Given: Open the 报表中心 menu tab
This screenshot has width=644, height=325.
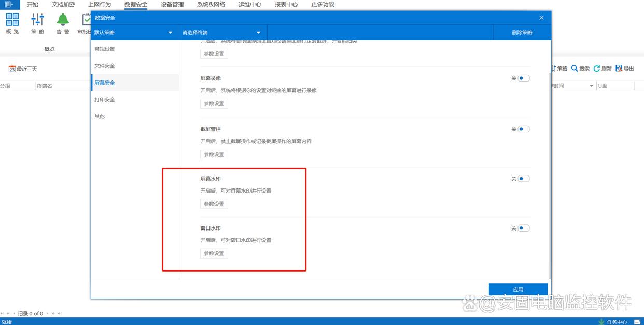Looking at the screenshot, I should pyautogui.click(x=286, y=4).
